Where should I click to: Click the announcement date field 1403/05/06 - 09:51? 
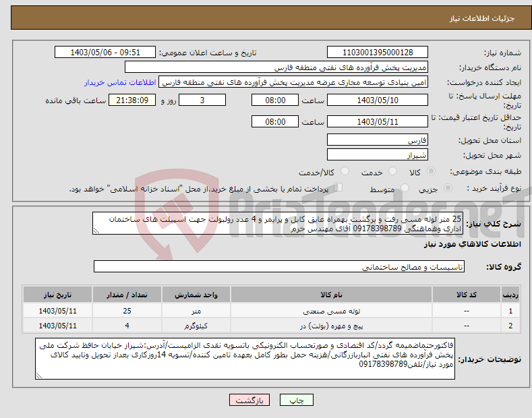coord(105,53)
